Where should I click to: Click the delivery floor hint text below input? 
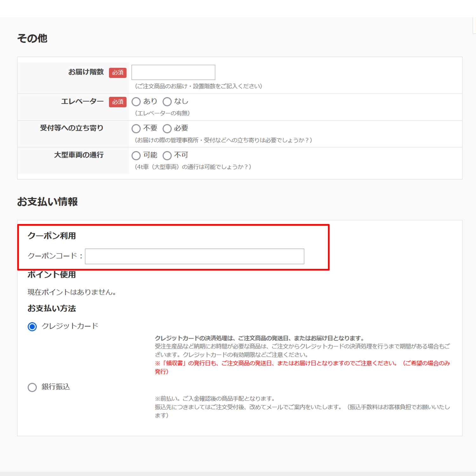199,86
